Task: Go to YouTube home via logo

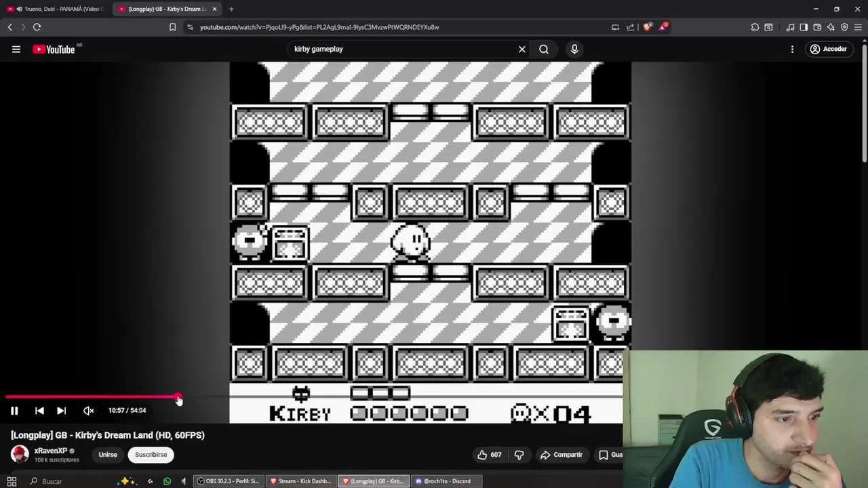Action: [x=54, y=49]
